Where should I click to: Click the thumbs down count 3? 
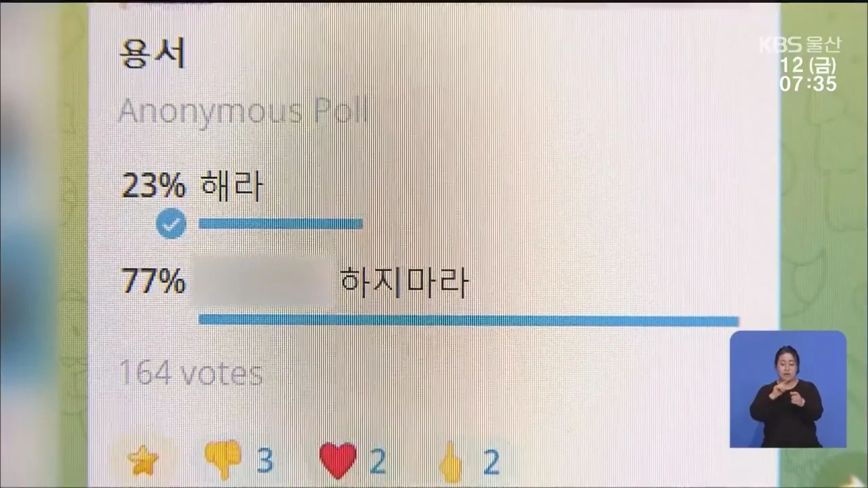(264, 461)
